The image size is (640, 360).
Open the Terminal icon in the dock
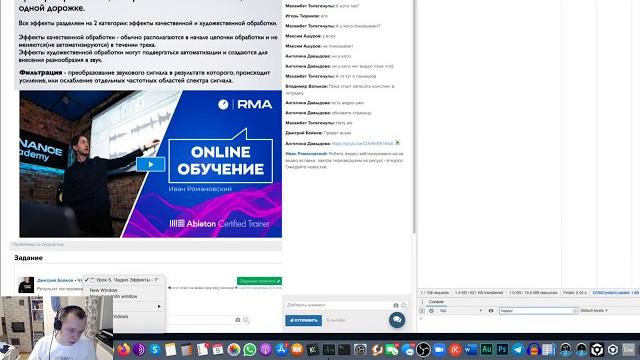344,349
